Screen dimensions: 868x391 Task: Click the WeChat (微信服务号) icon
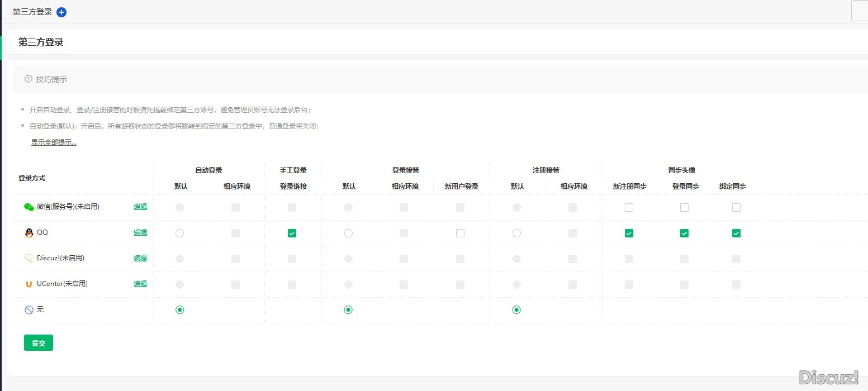click(29, 207)
